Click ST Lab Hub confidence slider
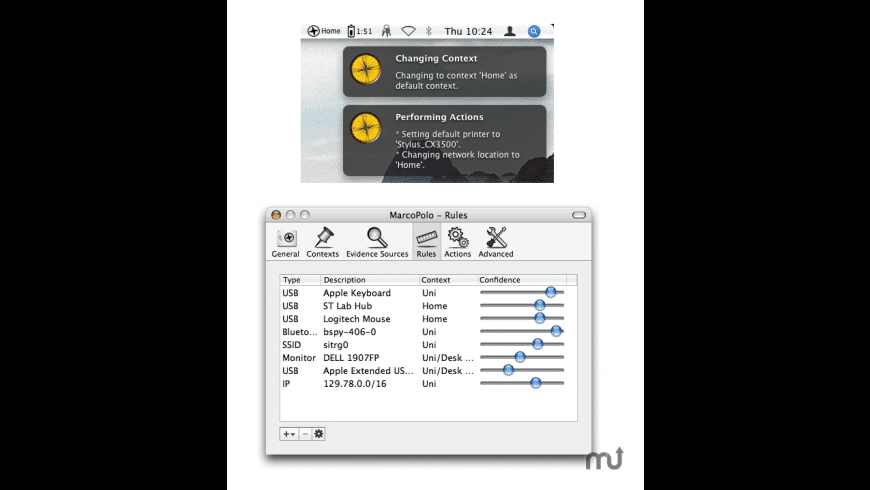 coord(539,305)
